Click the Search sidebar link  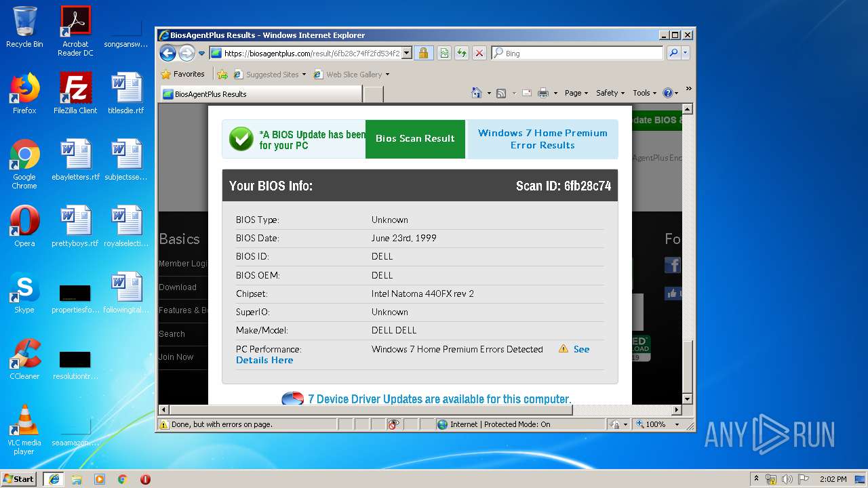click(172, 333)
